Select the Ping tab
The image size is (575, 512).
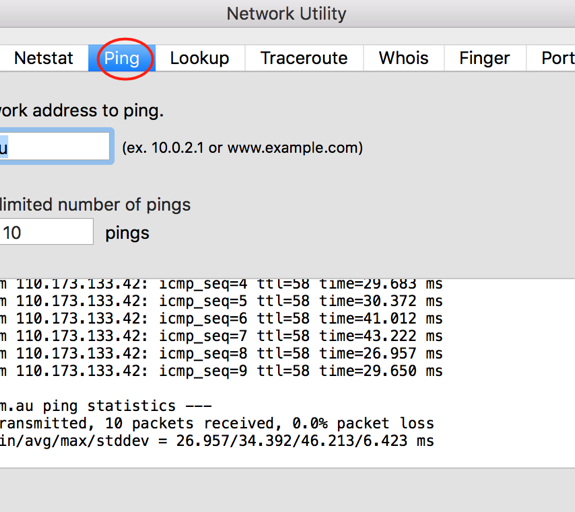[122, 58]
